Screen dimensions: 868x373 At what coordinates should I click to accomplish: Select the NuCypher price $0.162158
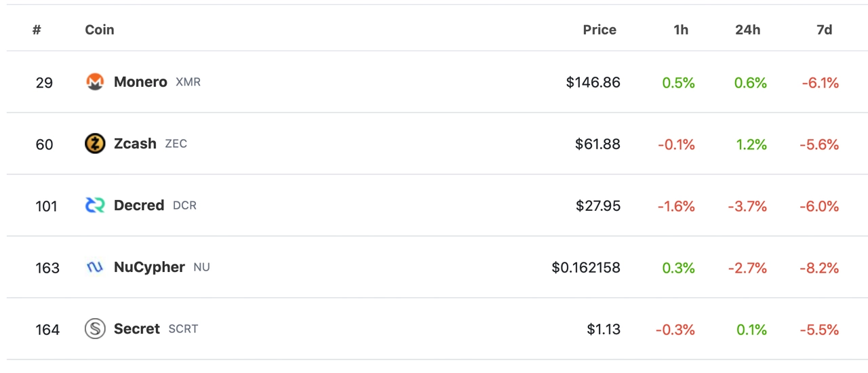point(586,268)
